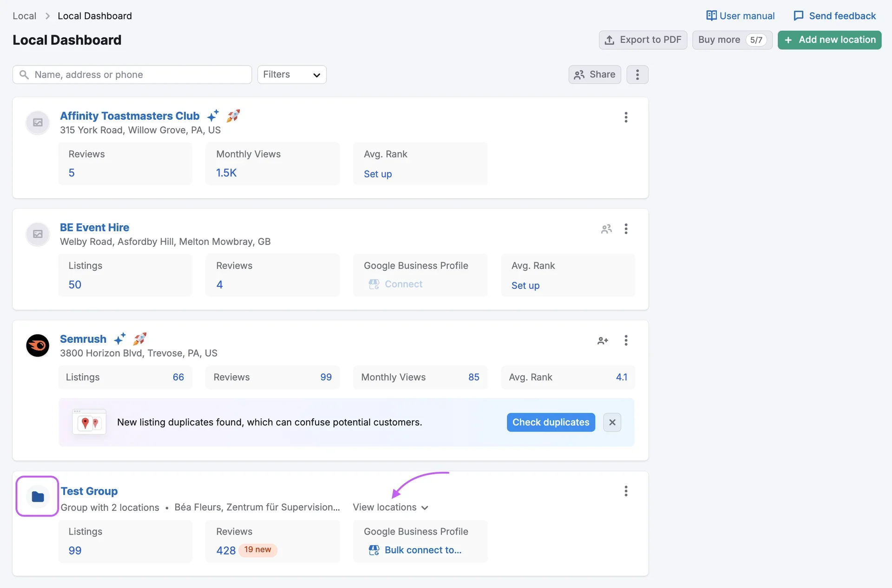Open BE Event Hire location

coord(94,227)
